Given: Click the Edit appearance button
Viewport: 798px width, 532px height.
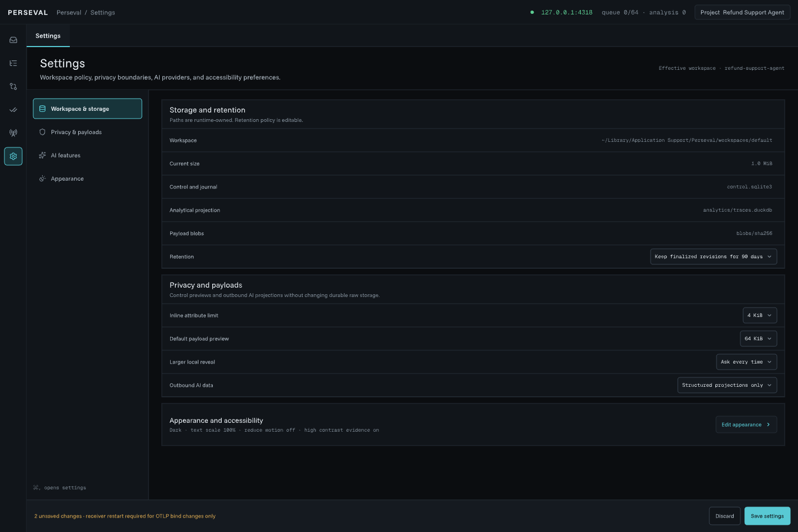Looking at the screenshot, I should 746,424.
